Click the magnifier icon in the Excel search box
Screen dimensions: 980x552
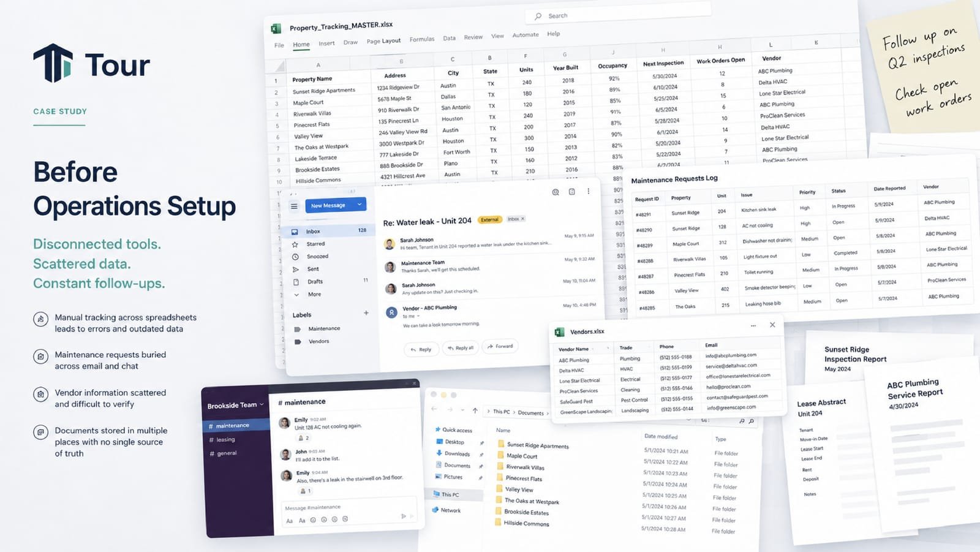[538, 17]
